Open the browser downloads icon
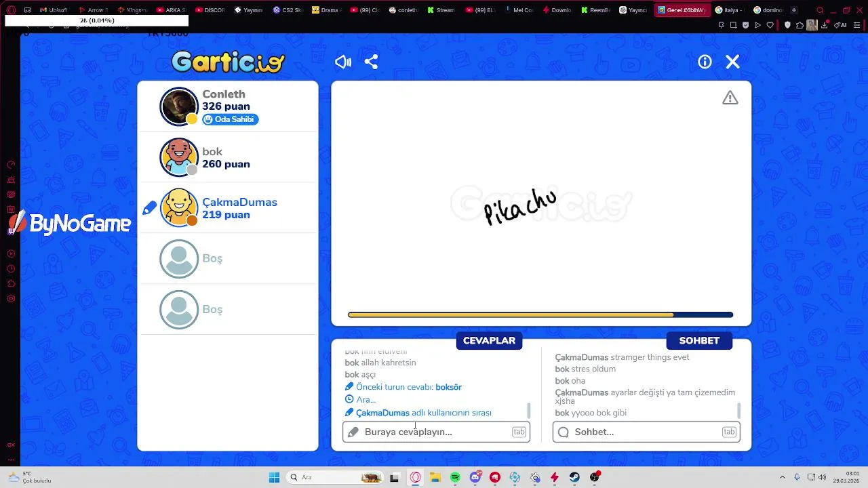The image size is (868, 488). pyautogui.click(x=823, y=25)
